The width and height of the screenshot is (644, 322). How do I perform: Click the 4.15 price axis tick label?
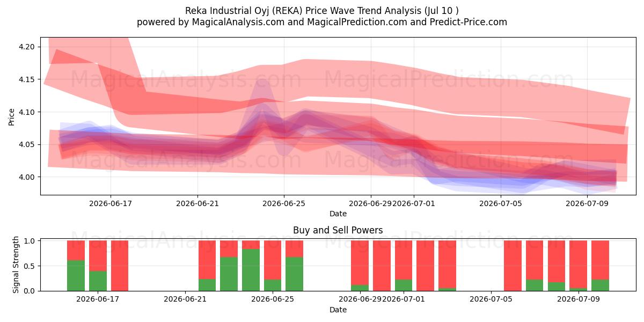point(26,79)
